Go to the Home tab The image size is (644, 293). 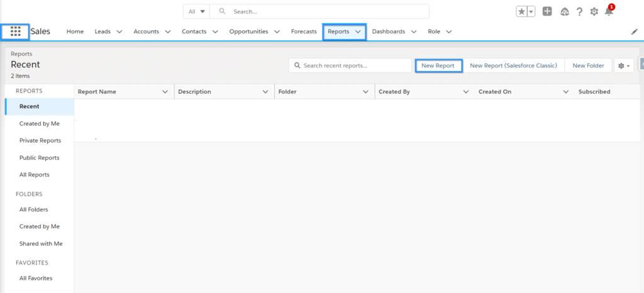75,31
